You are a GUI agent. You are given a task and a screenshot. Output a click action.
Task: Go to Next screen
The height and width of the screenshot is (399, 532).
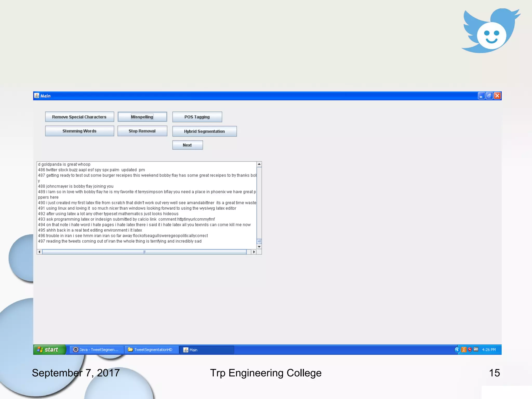click(187, 145)
